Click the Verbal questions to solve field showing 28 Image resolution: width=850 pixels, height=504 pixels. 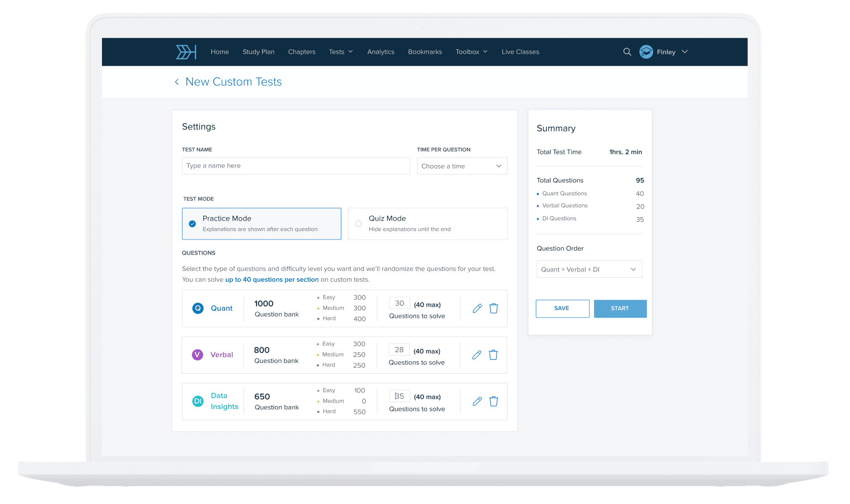[x=399, y=350]
